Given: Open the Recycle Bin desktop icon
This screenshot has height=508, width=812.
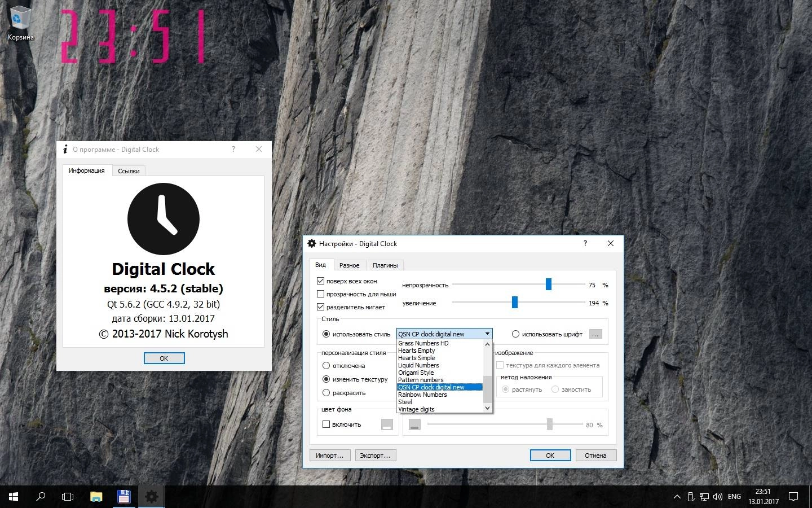Looking at the screenshot, I should 20,24.
